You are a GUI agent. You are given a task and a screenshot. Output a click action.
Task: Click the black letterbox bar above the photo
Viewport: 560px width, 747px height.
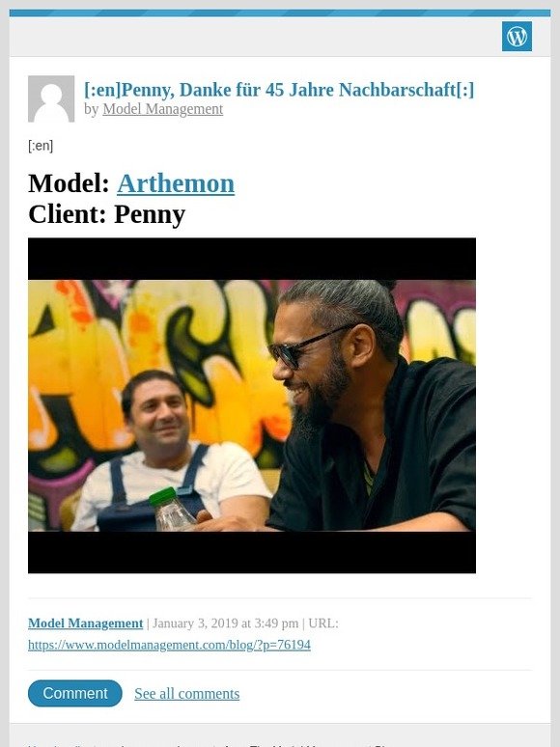click(x=252, y=259)
